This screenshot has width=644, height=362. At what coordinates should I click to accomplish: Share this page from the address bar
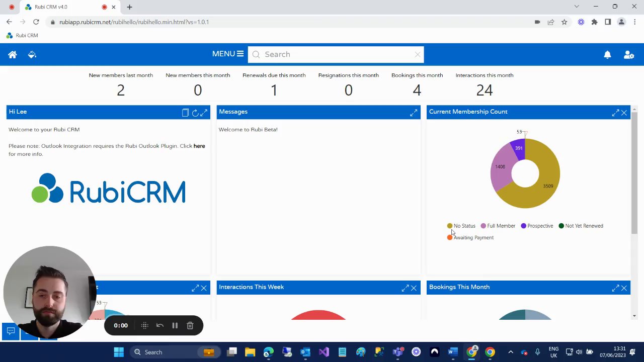pos(551,22)
